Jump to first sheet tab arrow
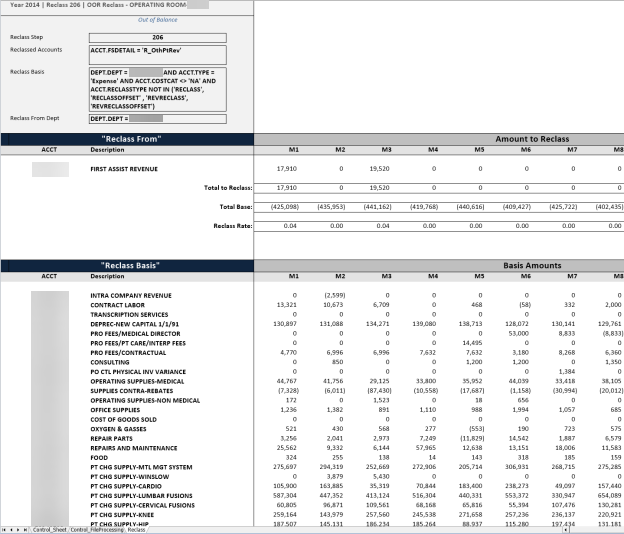This screenshot has width=624, height=534. [4, 530]
